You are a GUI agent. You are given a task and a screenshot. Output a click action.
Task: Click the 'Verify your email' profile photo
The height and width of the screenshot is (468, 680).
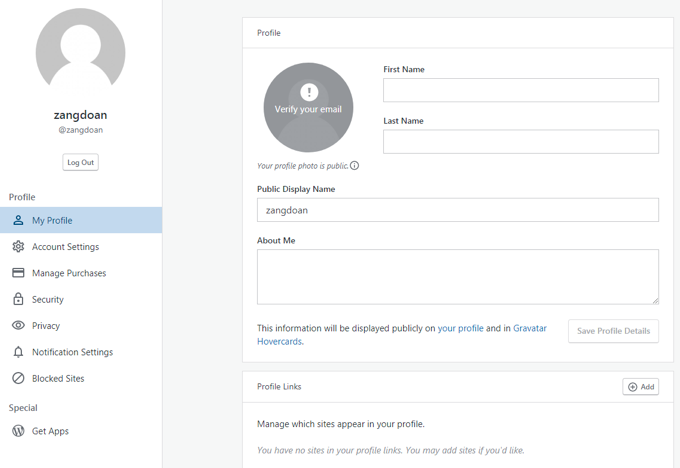[308, 108]
